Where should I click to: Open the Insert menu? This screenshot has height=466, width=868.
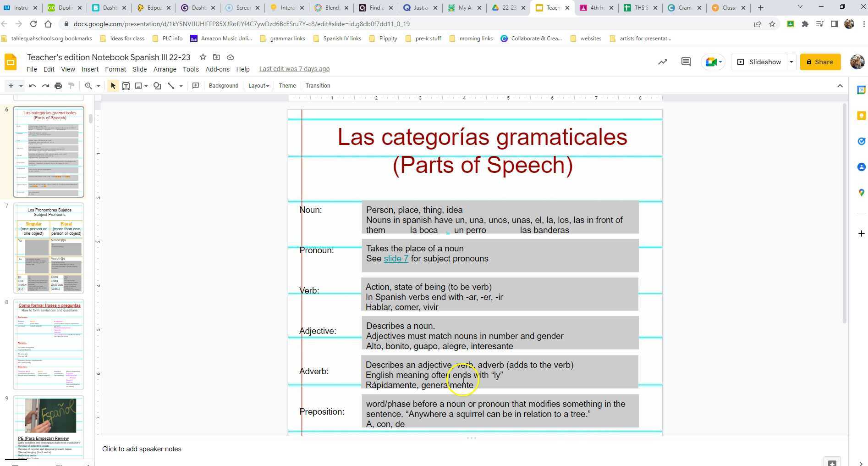[x=90, y=69]
